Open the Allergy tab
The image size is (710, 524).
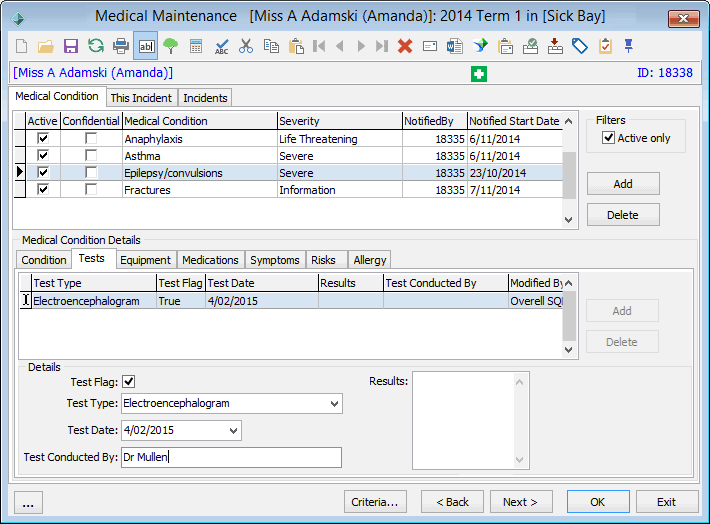click(x=370, y=260)
